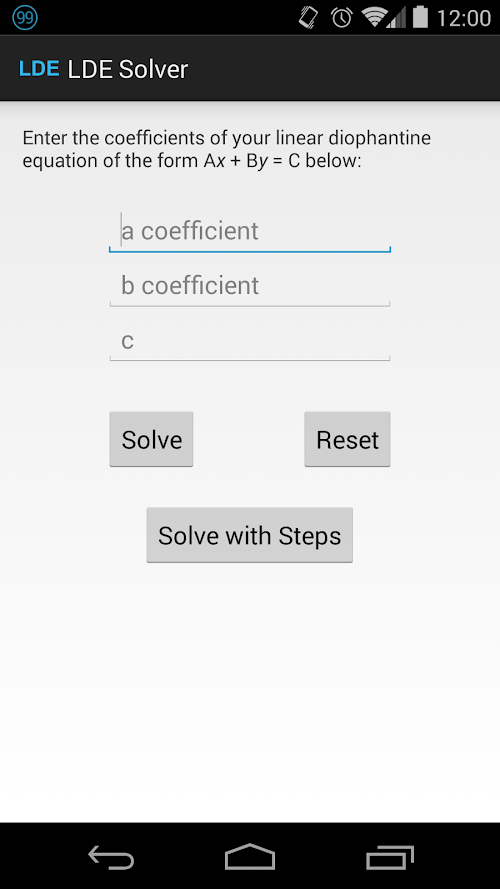Tap the Android home navigation icon

pyautogui.click(x=250, y=856)
